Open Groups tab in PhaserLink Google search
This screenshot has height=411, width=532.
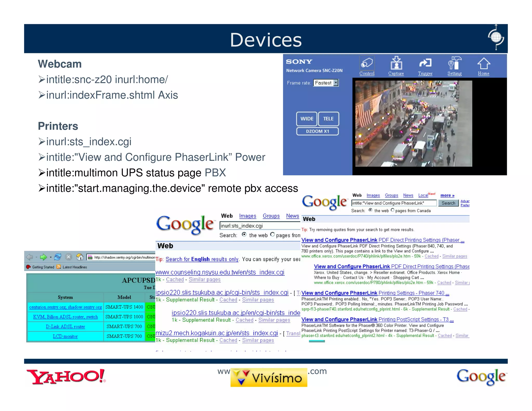(x=391, y=195)
